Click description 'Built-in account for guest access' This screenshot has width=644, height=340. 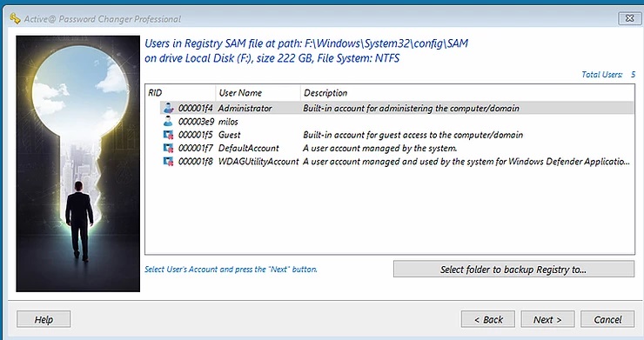click(x=413, y=135)
